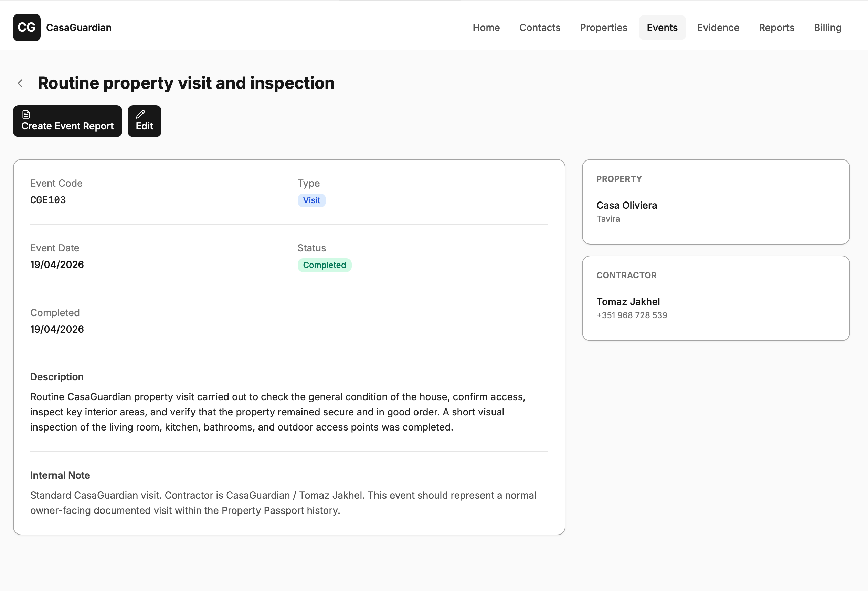Open the Casa Oliviera property card
The image size is (868, 591).
tap(715, 202)
